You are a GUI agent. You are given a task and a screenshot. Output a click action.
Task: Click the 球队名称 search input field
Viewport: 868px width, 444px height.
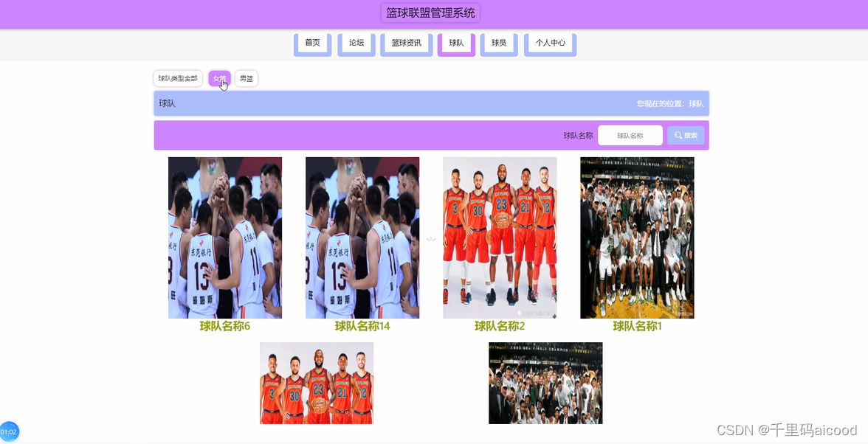click(x=630, y=136)
